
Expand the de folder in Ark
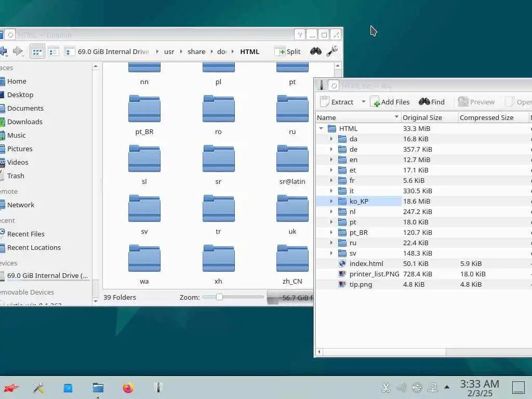331,149
